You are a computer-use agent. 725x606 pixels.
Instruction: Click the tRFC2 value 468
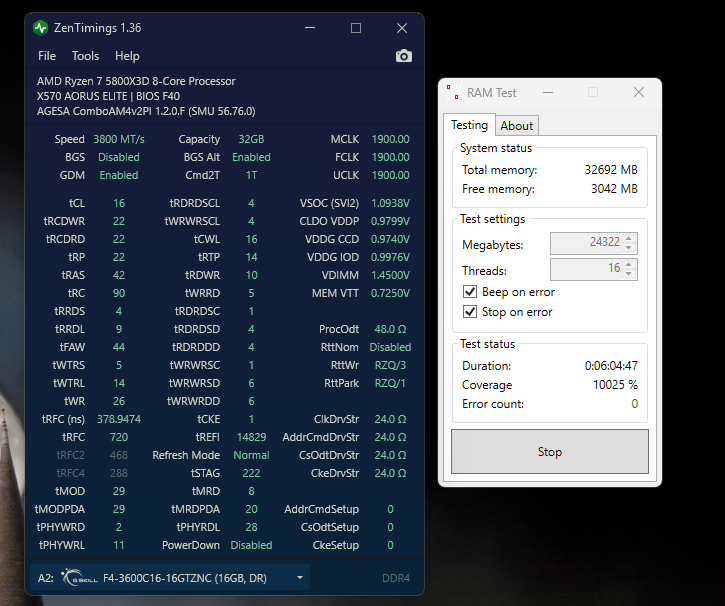[x=119, y=455]
